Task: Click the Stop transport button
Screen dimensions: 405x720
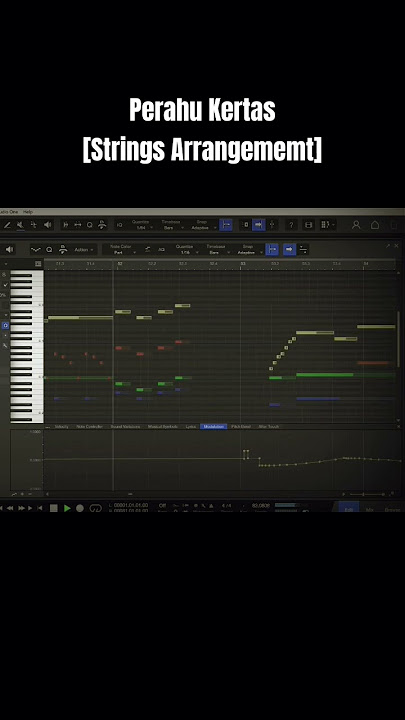Action: [54, 508]
